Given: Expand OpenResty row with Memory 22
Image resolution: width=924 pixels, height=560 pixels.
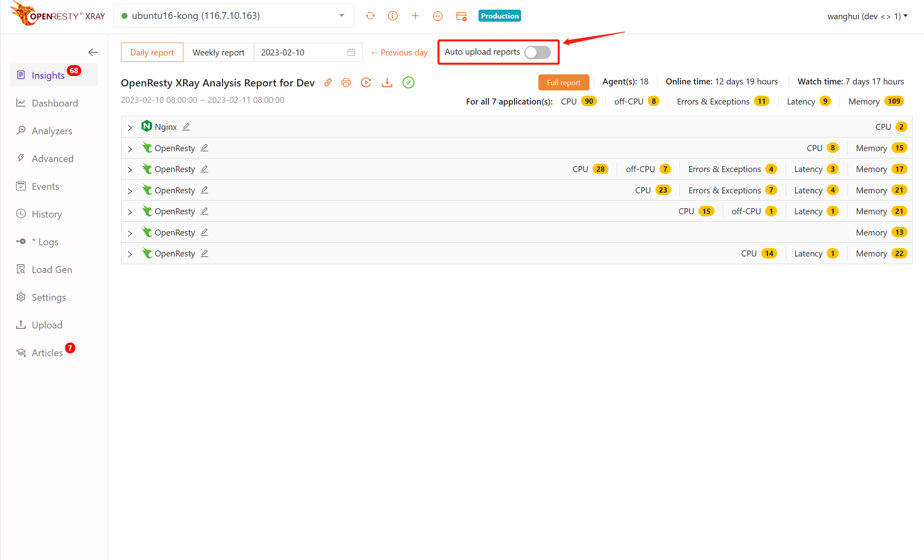Looking at the screenshot, I should [x=130, y=254].
